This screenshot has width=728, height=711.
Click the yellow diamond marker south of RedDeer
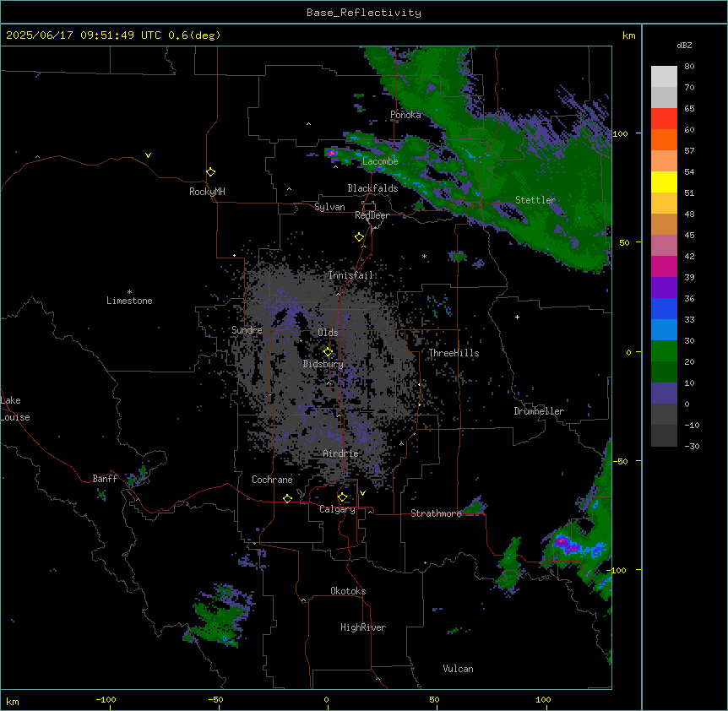coord(360,237)
